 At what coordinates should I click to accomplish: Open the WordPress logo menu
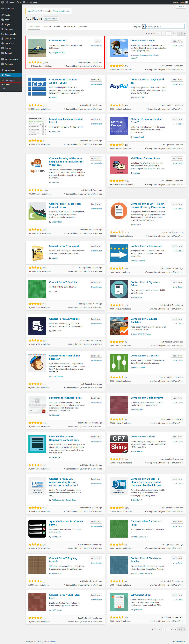(2, 2)
